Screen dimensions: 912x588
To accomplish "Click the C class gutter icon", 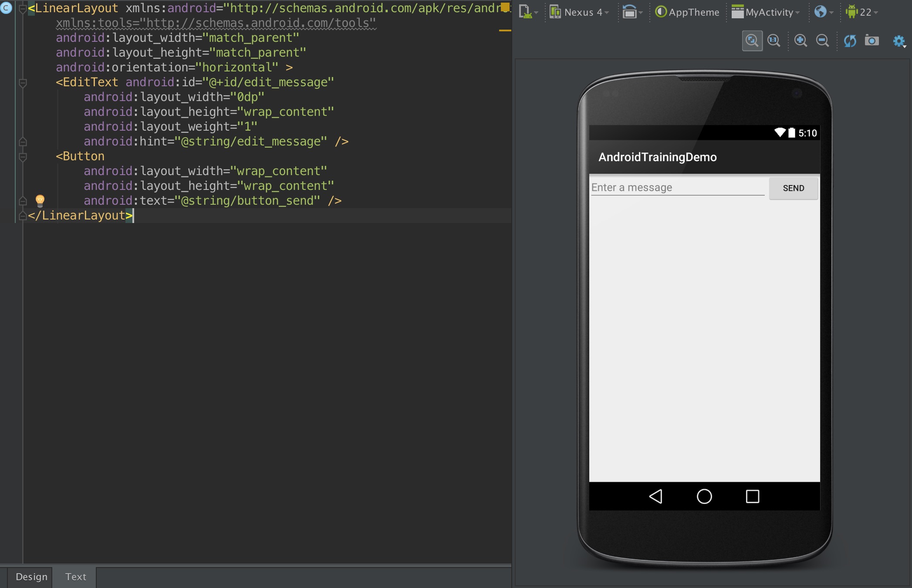I will tap(6, 7).
